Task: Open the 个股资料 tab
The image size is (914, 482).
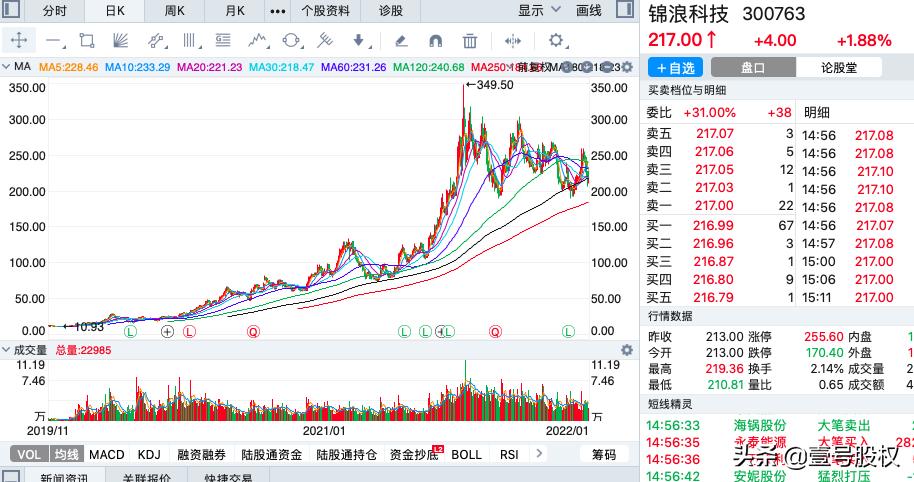Action: (x=325, y=10)
